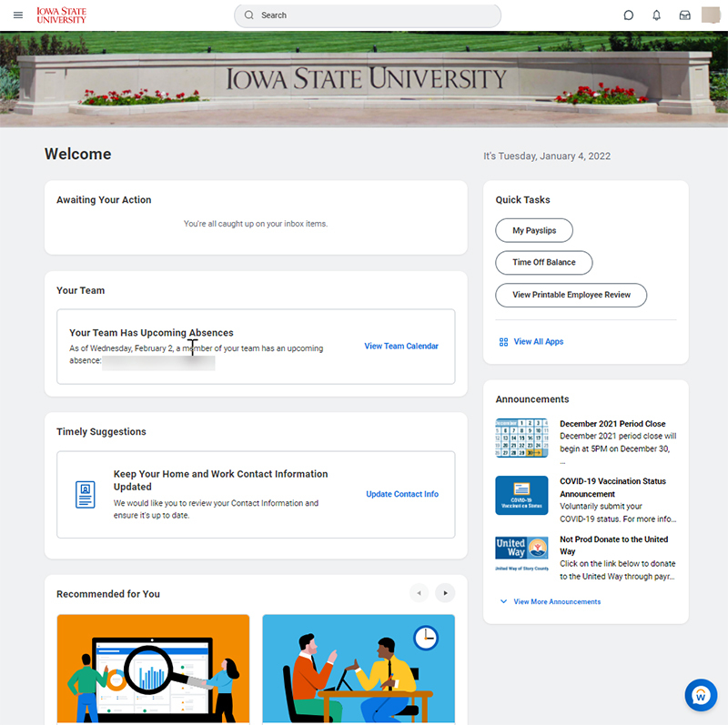Viewport: 728px width, 725px height.
Task: Click the Welcome heading
Action: [x=78, y=154]
